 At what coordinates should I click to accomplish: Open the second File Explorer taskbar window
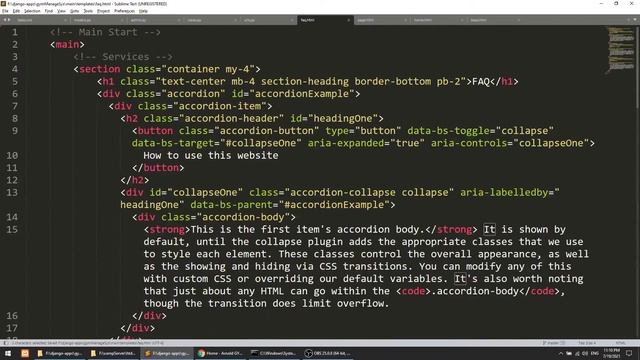click(113, 353)
